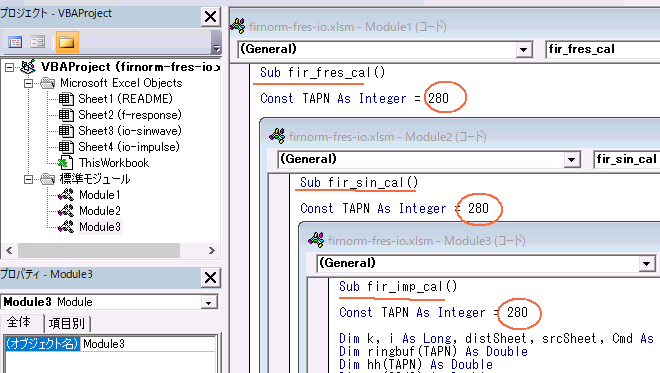
Task: Switch to the 項目別 properties tab
Action: coord(67,323)
